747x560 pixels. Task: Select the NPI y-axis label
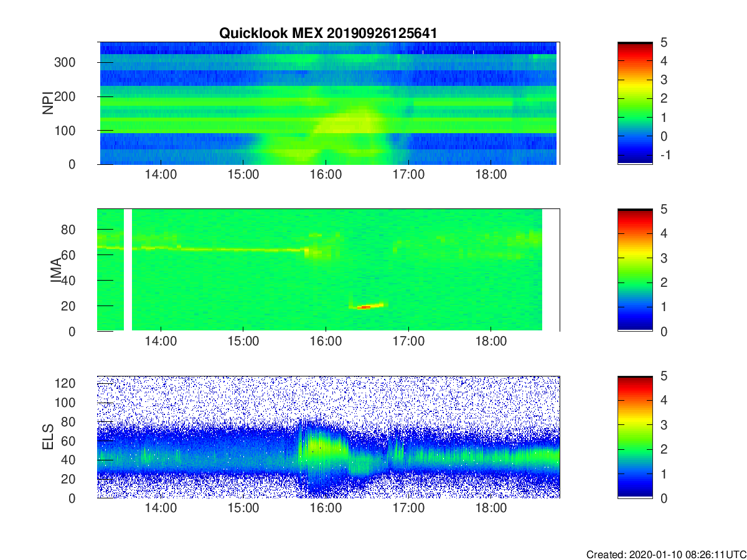tap(49, 103)
